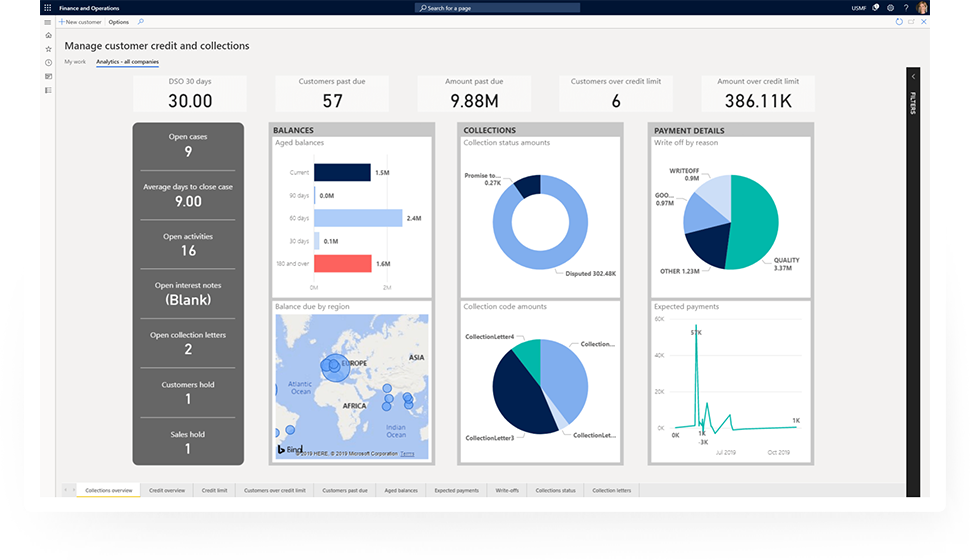Open Favorites star icon in sidebar
Screen dimensions: 970x560
(48, 49)
